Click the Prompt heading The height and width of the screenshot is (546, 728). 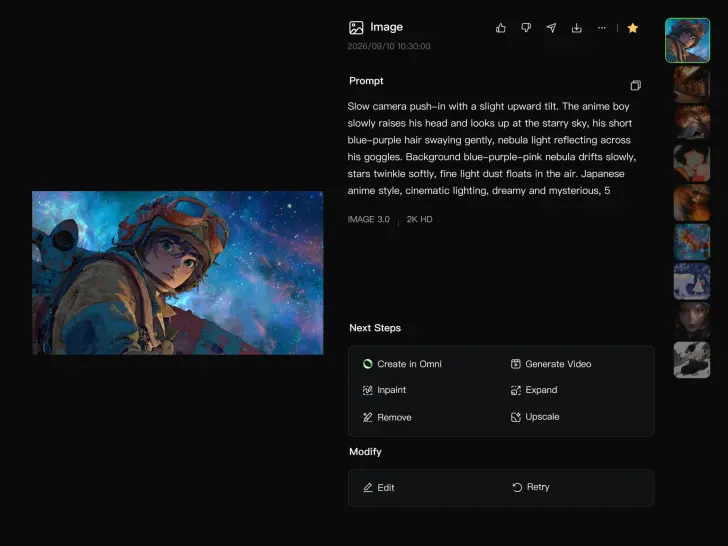pos(366,81)
